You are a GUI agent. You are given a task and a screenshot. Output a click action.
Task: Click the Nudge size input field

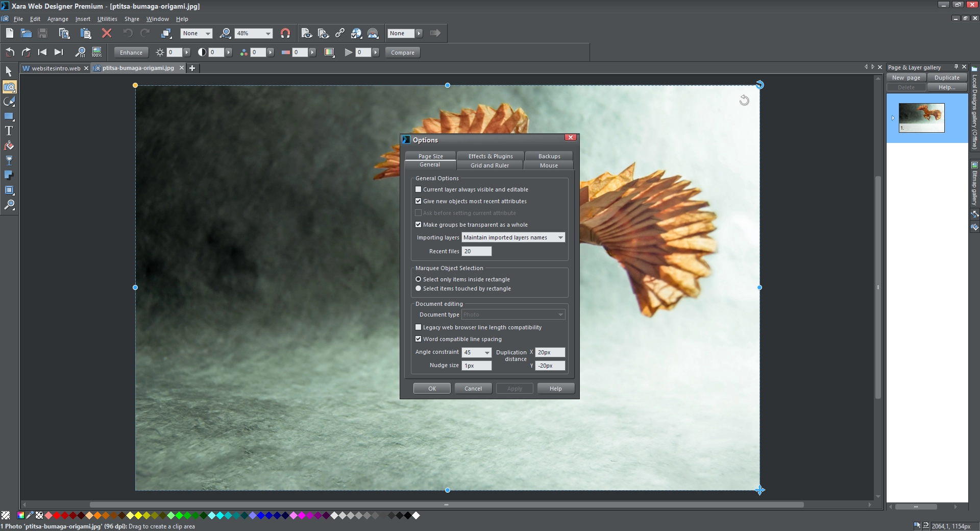pos(476,366)
